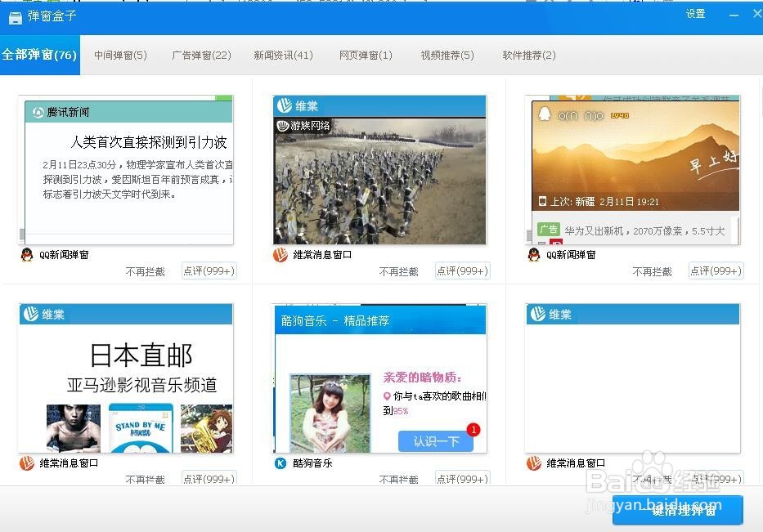This screenshot has height=532, width=763.
Task: Click the 维棠 logo in the blank card header
Action: (538, 314)
